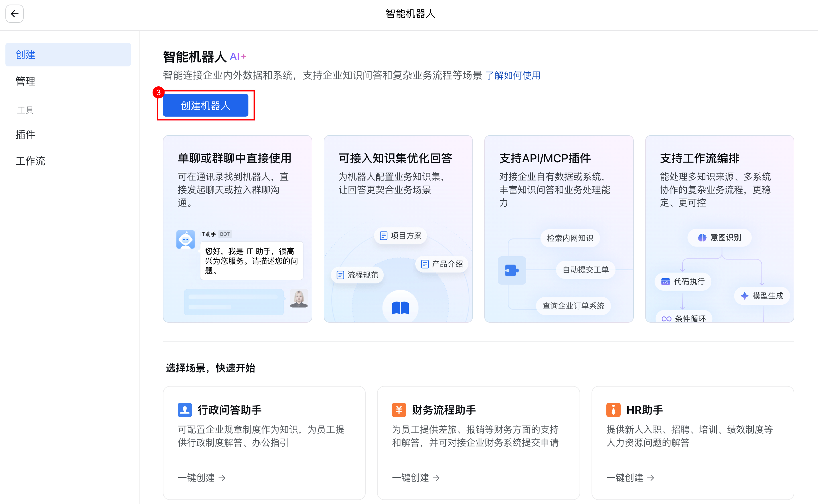Click the 模型生成 sparkle icon
Viewport: 818px width, 504px height.
pyautogui.click(x=745, y=296)
